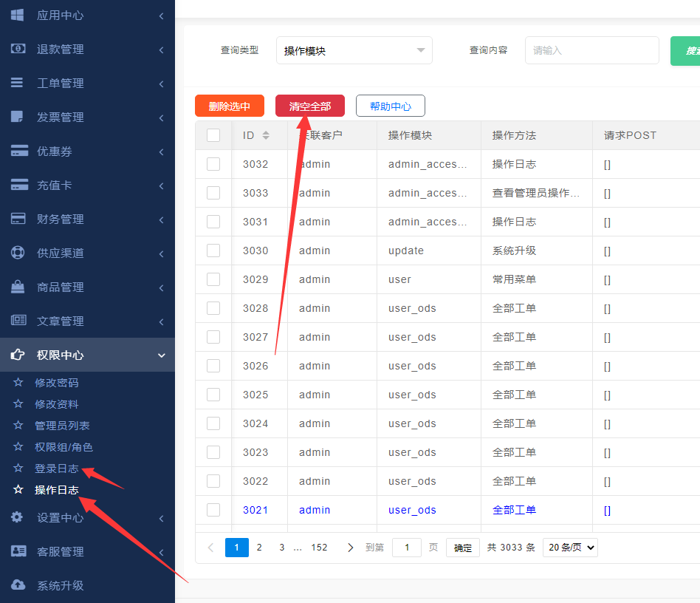This screenshot has width=700, height=603.
Task: Click the 文章管理 newspaper icon
Action: tap(18, 320)
